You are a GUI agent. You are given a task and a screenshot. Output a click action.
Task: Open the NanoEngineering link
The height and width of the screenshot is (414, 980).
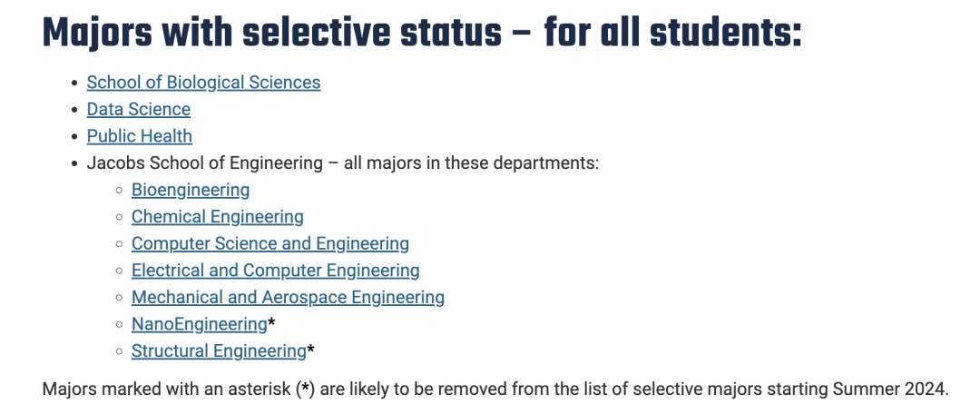199,324
